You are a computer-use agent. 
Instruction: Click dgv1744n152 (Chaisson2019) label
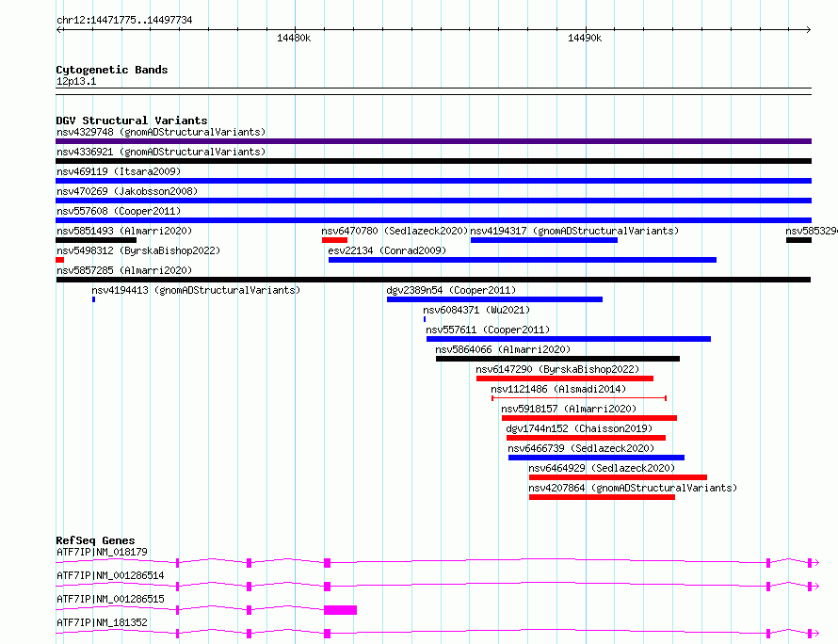pos(579,428)
